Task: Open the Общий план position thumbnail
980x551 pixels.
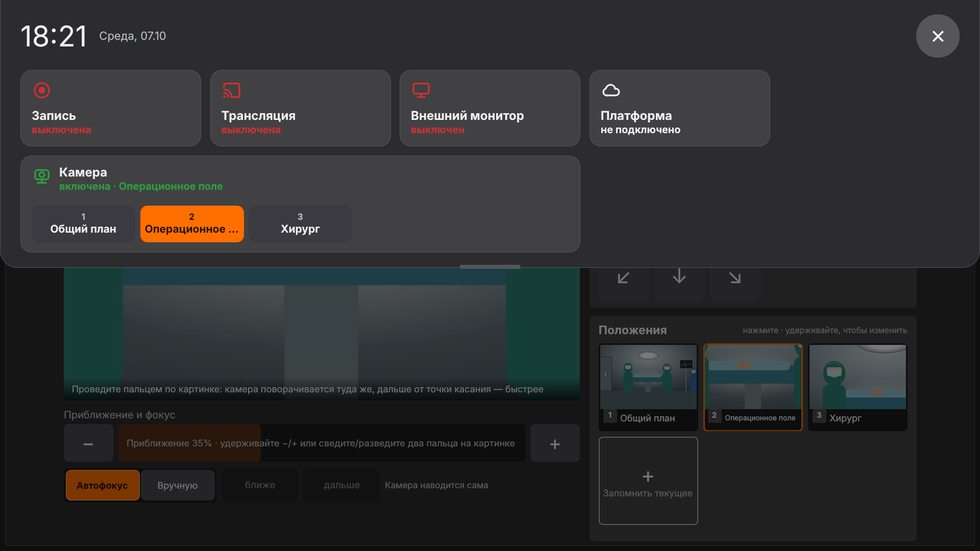Action: (648, 387)
